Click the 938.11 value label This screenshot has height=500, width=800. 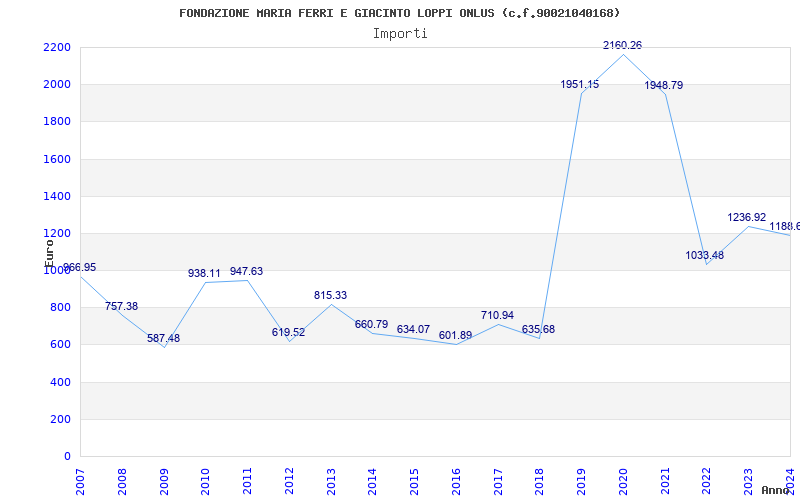pos(204,274)
